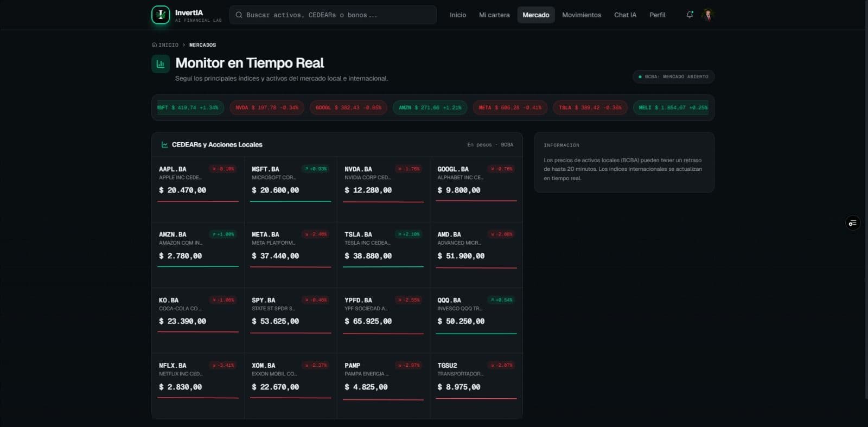The height and width of the screenshot is (427, 868).
Task: Select the NVDA ticker pill
Action: click(267, 107)
